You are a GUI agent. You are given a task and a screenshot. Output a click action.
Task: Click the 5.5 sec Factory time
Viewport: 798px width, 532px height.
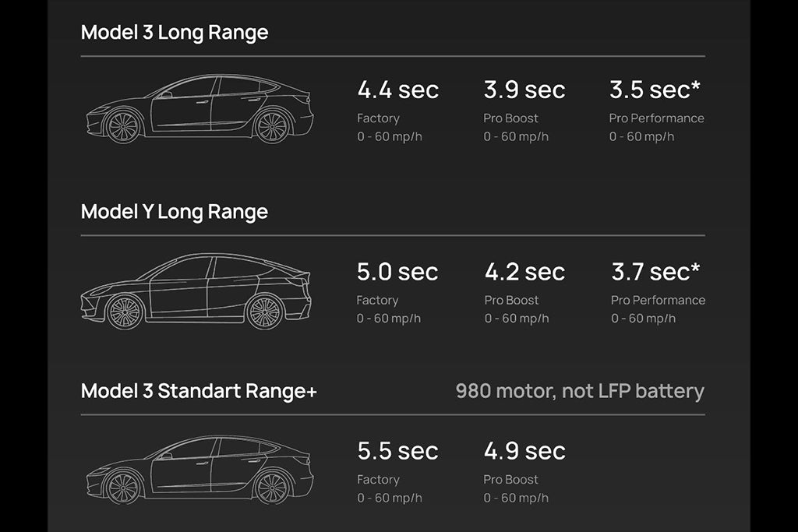[x=397, y=451]
